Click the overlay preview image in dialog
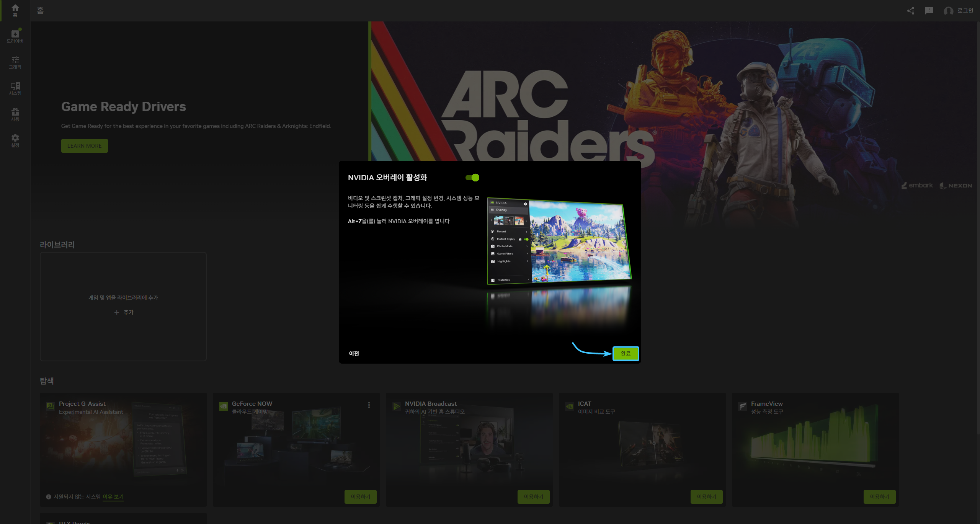This screenshot has width=980, height=524. pos(559,241)
